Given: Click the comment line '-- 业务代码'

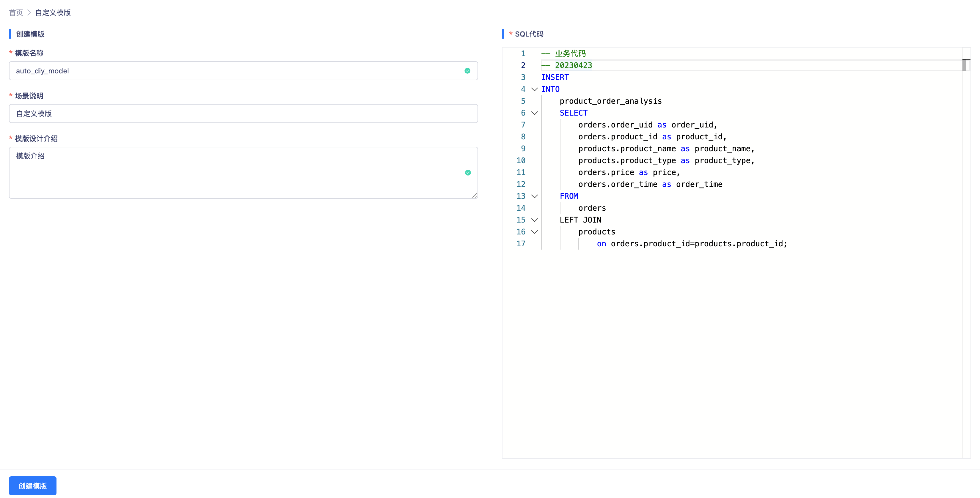Looking at the screenshot, I should [563, 53].
